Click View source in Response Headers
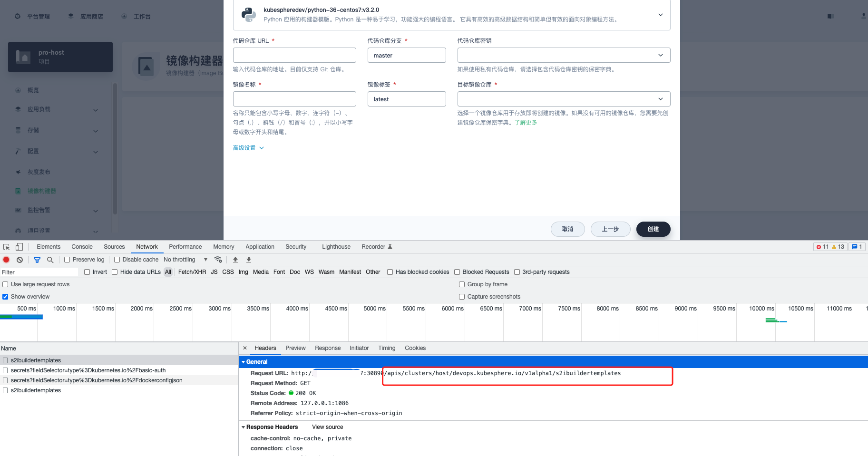The image size is (868, 456). click(x=327, y=427)
